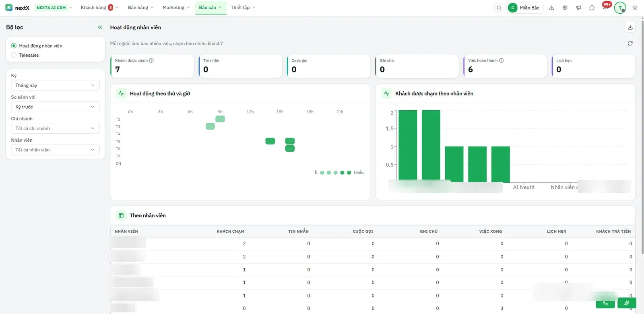Open the search icon in the top bar
This screenshot has height=314, width=644.
click(499, 8)
